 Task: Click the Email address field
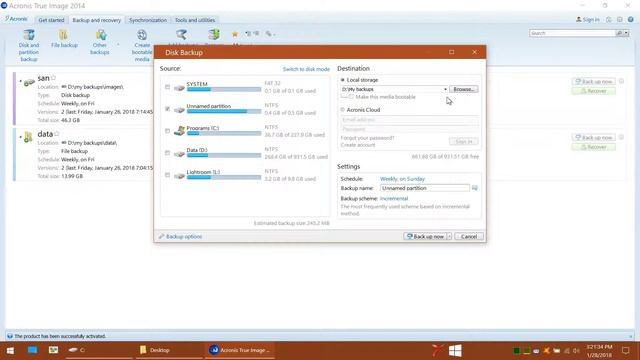(409, 120)
